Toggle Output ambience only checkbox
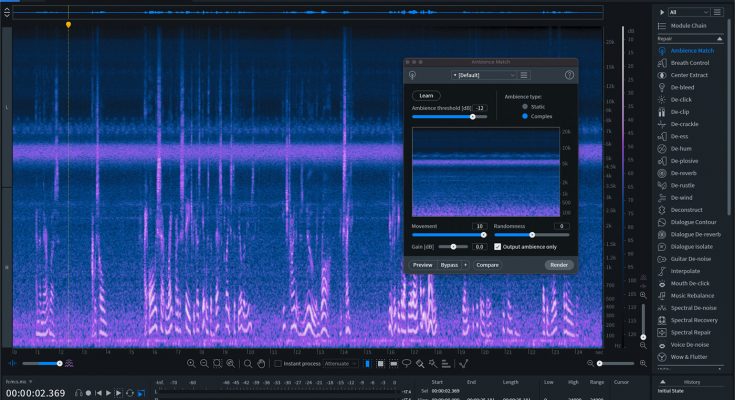Screen dimensions: 735x400 click(x=498, y=246)
